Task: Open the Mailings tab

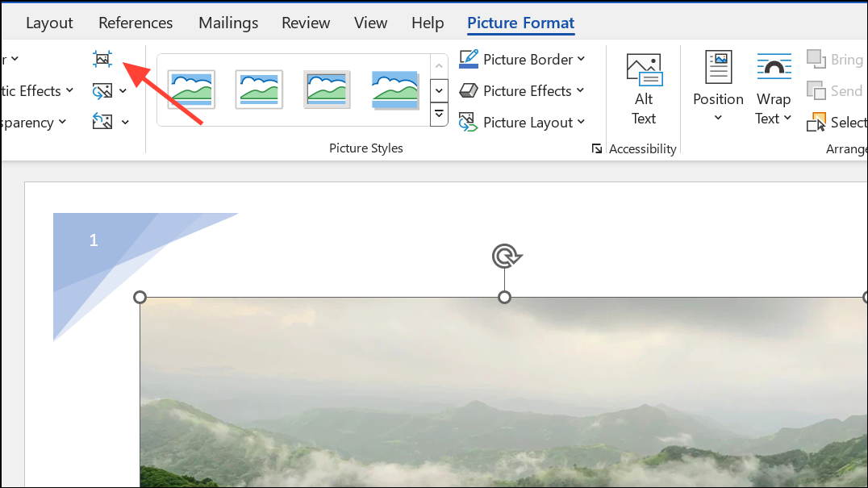Action: pyautogui.click(x=228, y=23)
